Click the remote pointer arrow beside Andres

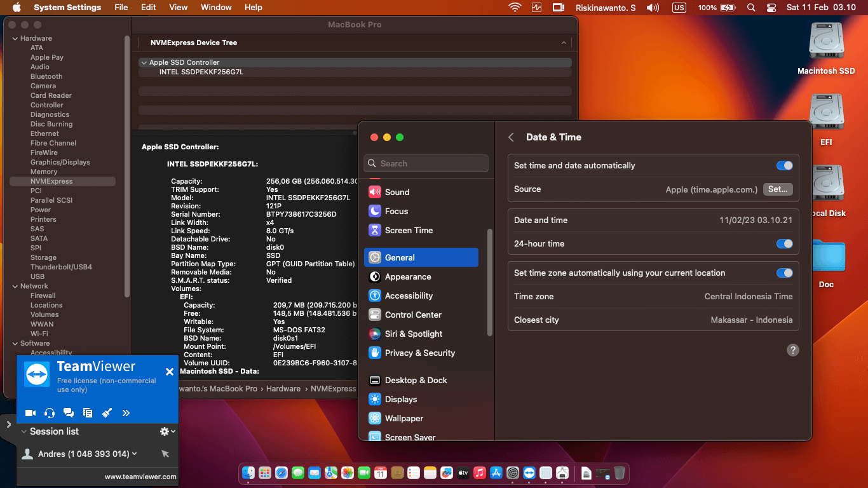[165, 454]
